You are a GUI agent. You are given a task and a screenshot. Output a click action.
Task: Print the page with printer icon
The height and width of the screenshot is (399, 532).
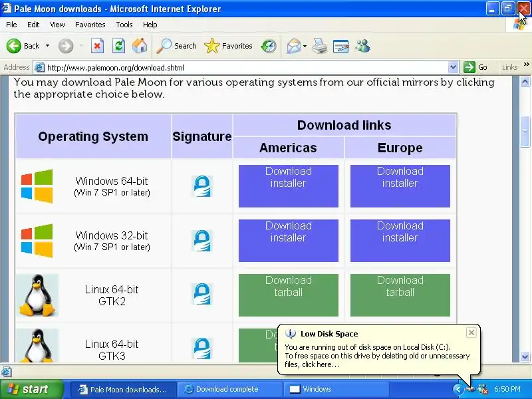pos(320,46)
